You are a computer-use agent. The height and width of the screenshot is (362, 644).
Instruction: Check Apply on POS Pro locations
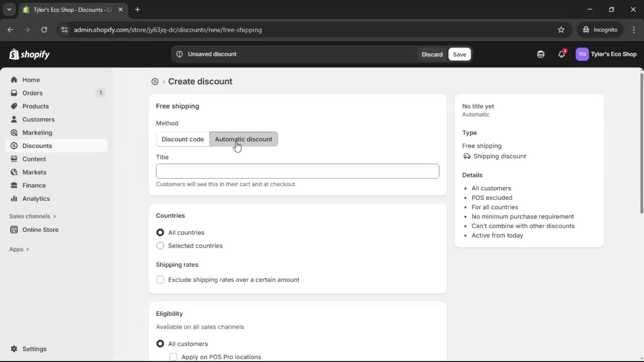pyautogui.click(x=174, y=357)
